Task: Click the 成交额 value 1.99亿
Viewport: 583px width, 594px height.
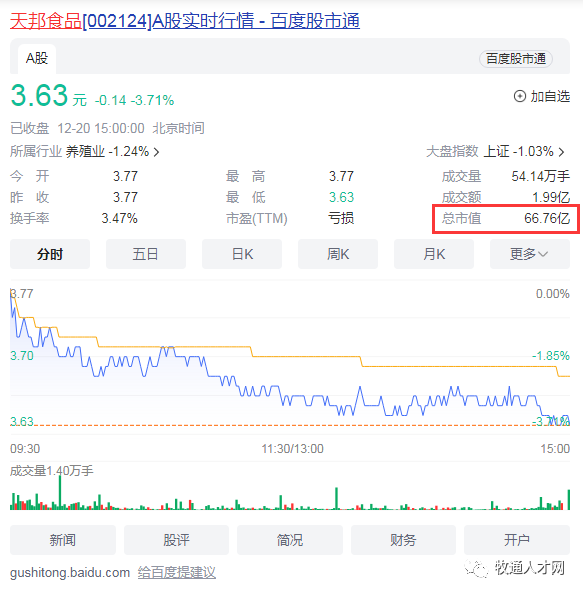Action: pyautogui.click(x=551, y=197)
